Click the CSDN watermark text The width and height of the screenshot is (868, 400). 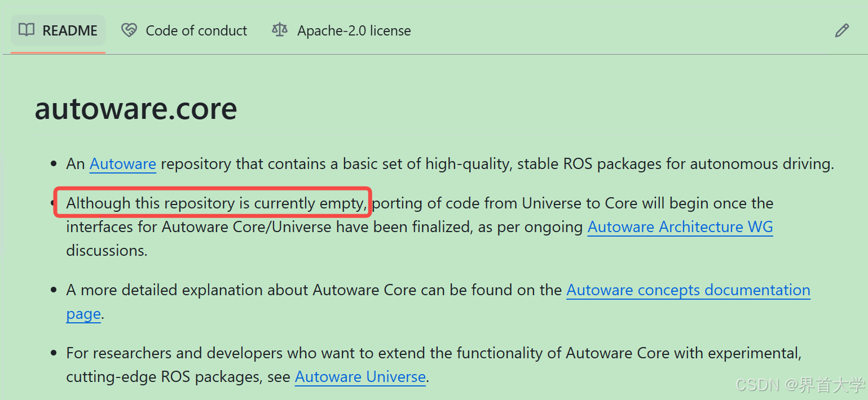click(801, 385)
